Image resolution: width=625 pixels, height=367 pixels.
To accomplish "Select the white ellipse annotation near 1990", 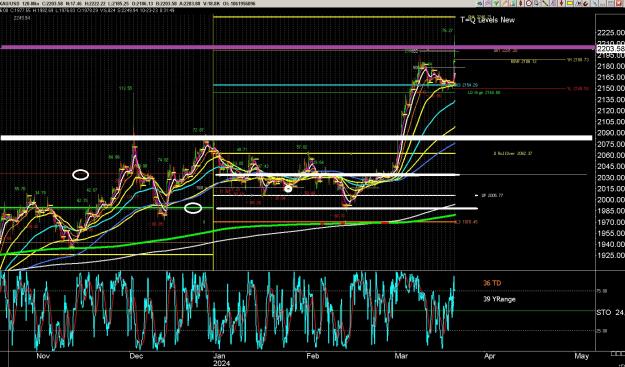I will (193, 208).
